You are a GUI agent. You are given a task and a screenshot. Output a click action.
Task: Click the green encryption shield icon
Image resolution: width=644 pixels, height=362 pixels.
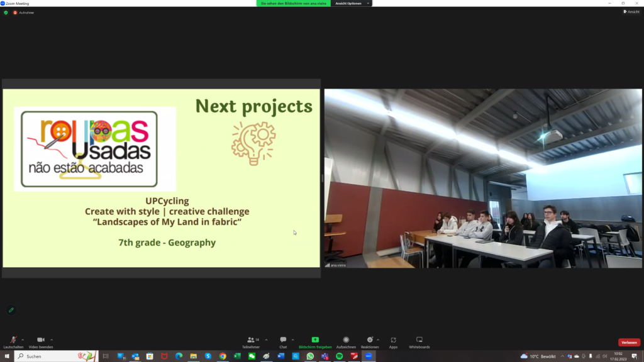(x=6, y=12)
